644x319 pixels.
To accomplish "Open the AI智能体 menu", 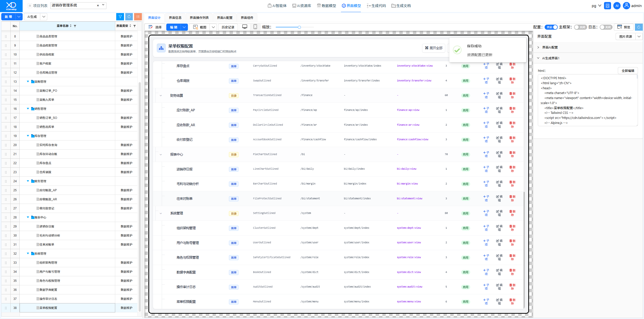I will (277, 6).
